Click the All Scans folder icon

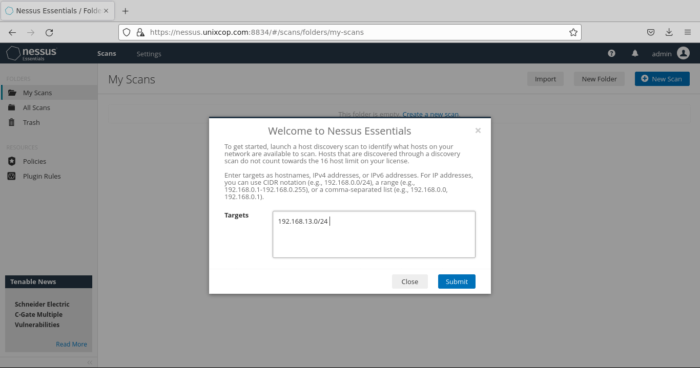[x=12, y=107]
